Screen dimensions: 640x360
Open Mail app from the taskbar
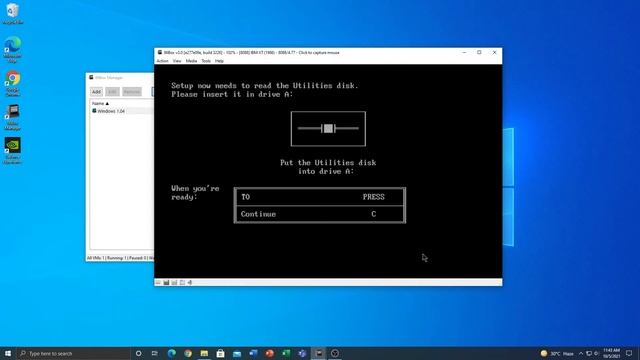click(x=237, y=353)
